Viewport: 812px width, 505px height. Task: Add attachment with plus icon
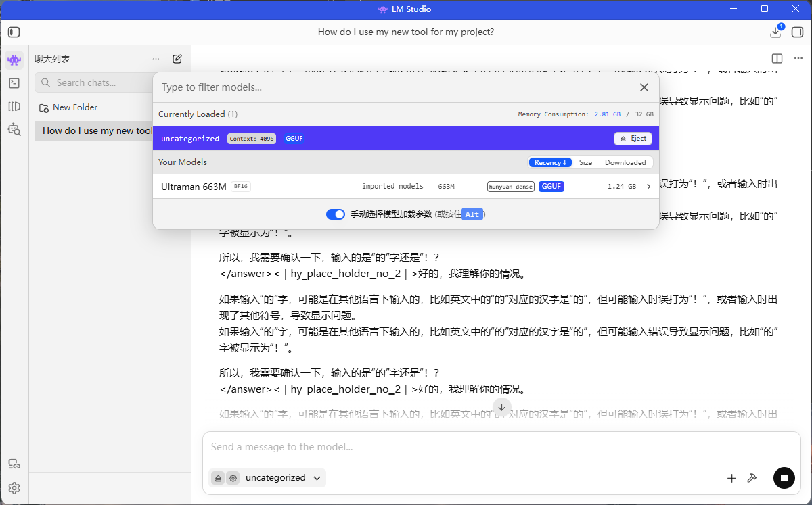click(x=731, y=478)
